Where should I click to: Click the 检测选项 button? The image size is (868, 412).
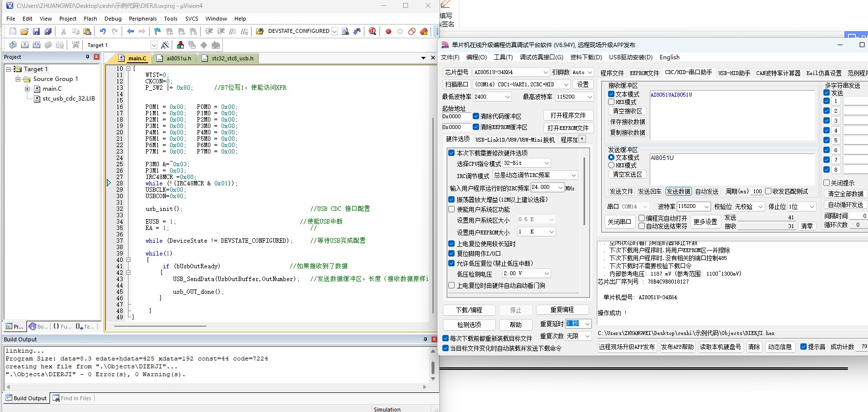pos(469,325)
